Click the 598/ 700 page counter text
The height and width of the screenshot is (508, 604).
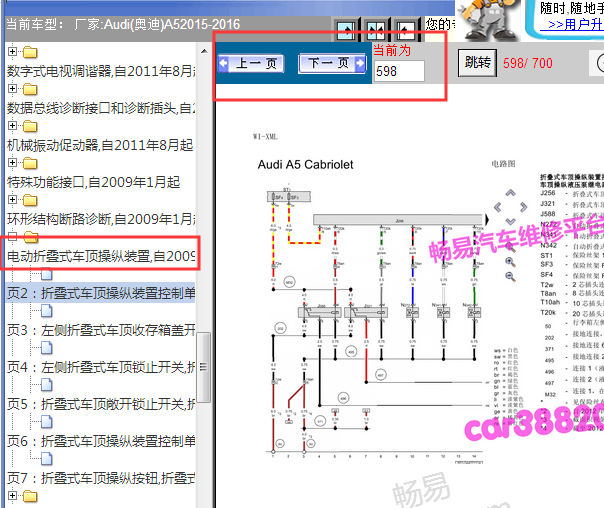click(528, 63)
